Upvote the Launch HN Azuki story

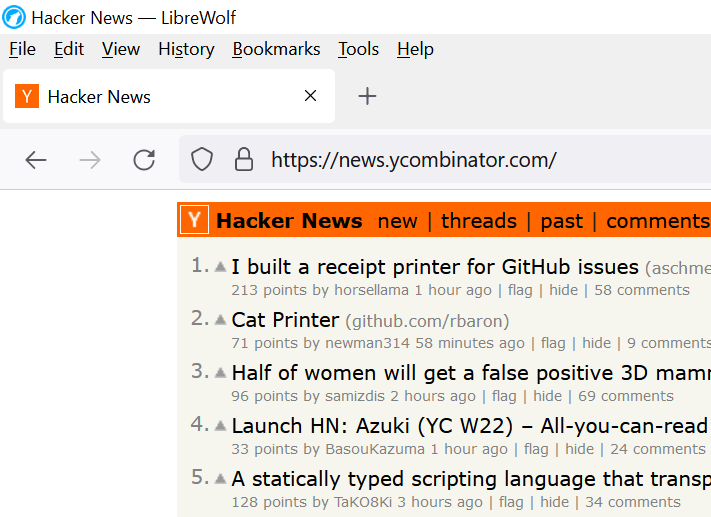pyautogui.click(x=220, y=425)
